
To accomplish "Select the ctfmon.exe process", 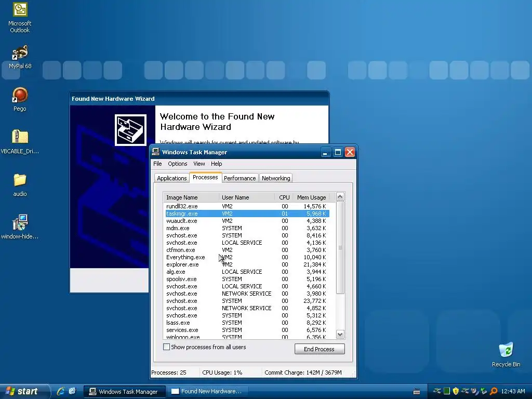I will click(247, 250).
